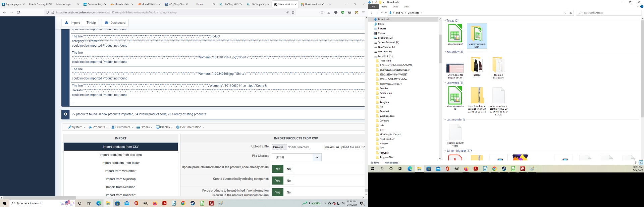
Task: Go up one folder level in Explorer
Action: coord(386,13)
